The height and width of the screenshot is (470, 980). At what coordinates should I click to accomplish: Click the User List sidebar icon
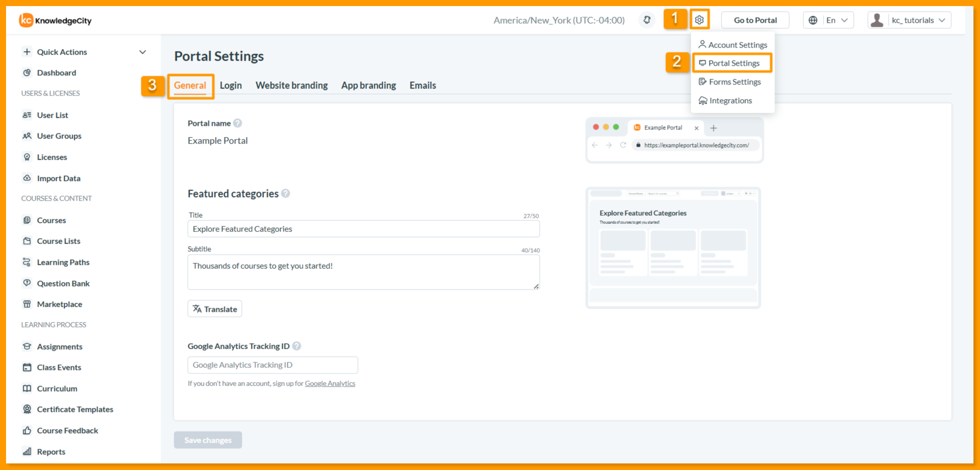tap(27, 115)
